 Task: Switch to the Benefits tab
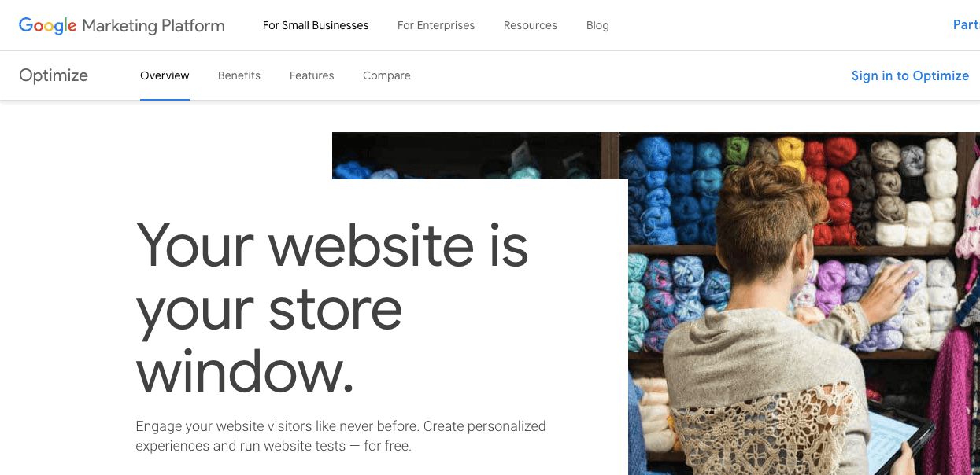(239, 75)
